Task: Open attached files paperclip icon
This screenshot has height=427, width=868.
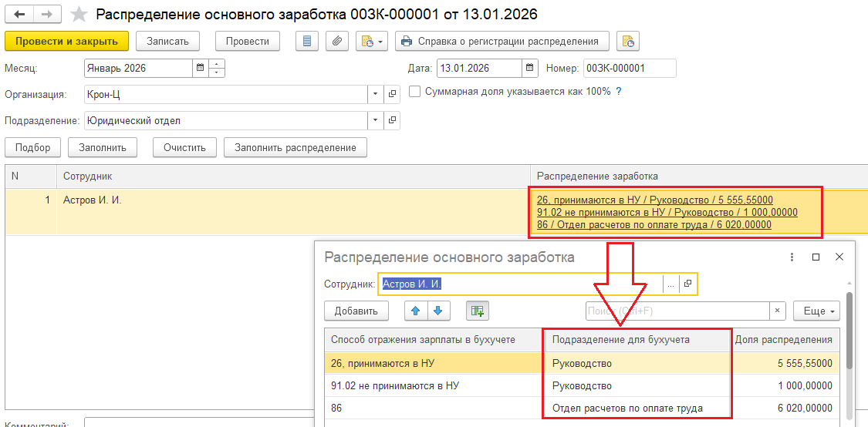Action: point(337,41)
